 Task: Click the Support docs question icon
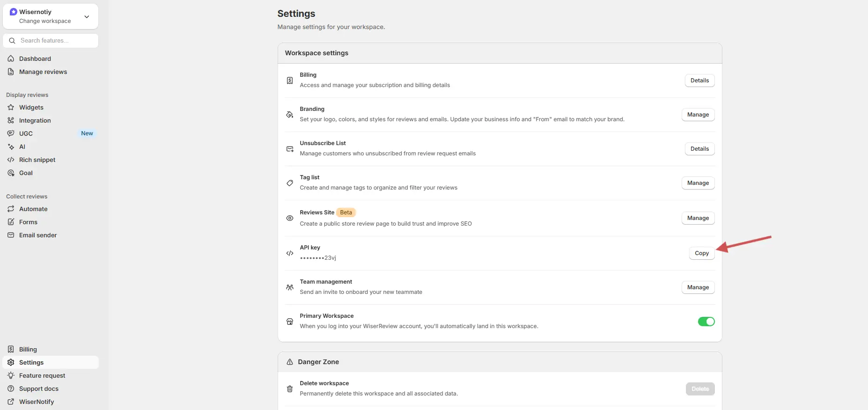point(11,388)
